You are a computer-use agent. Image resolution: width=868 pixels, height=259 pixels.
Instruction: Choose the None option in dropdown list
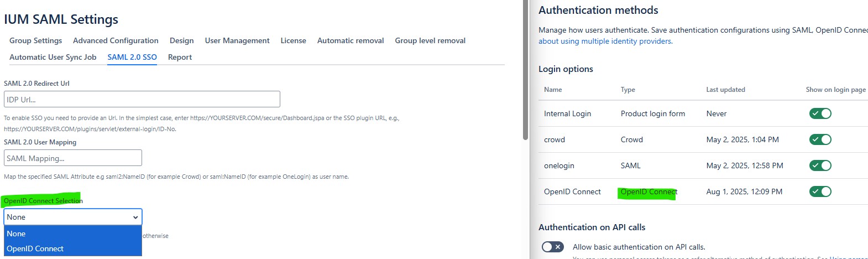[73, 234]
